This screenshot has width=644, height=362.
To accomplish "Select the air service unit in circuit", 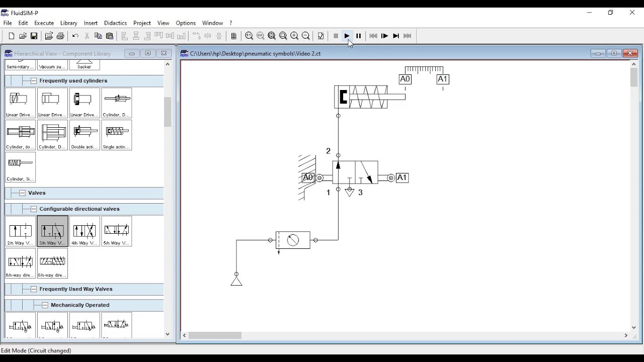I will pos(293,240).
